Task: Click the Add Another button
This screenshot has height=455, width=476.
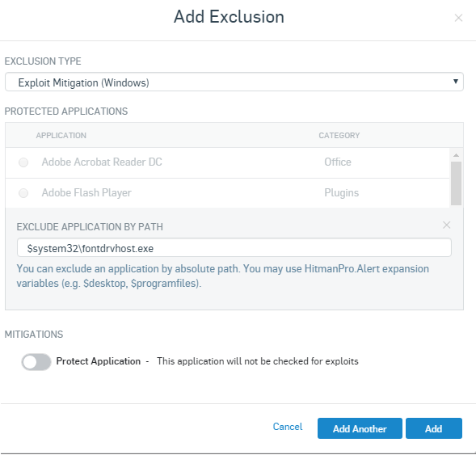Action: [360, 428]
